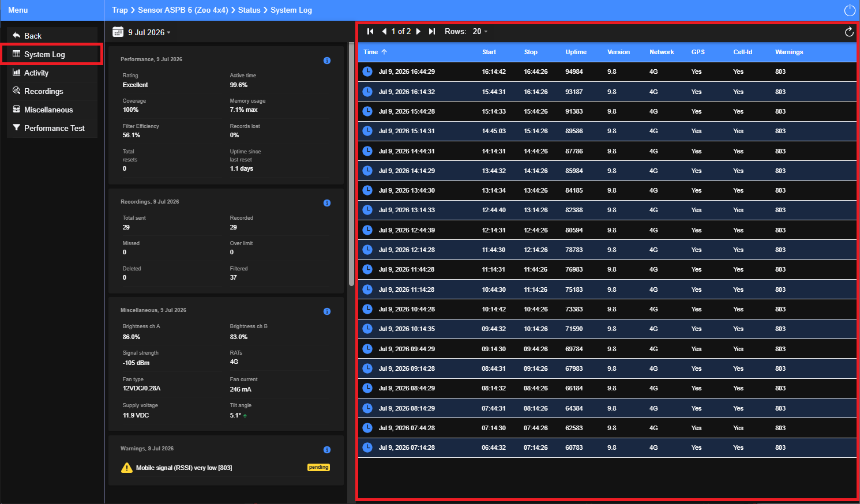Click clock icon of the 16:44:29 row
This screenshot has height=504, width=860.
pos(367,72)
